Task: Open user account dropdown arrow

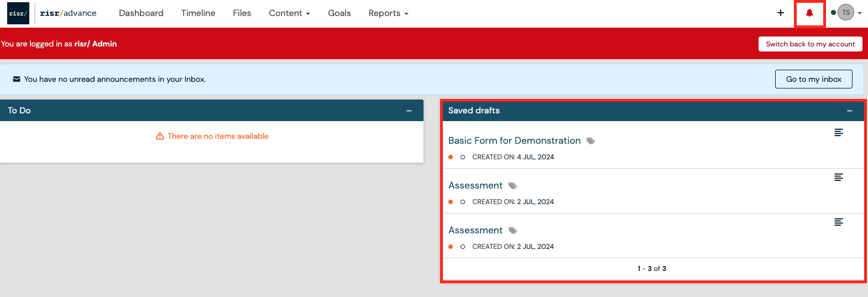Action: click(860, 13)
